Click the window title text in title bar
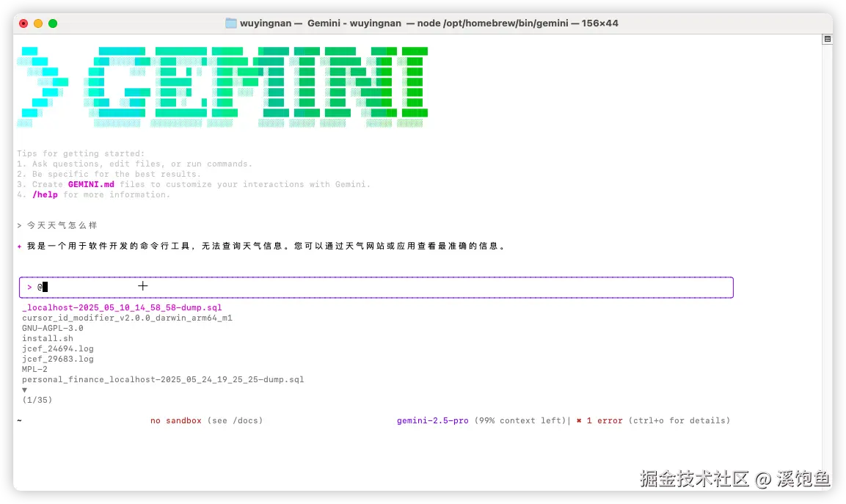 [429, 23]
